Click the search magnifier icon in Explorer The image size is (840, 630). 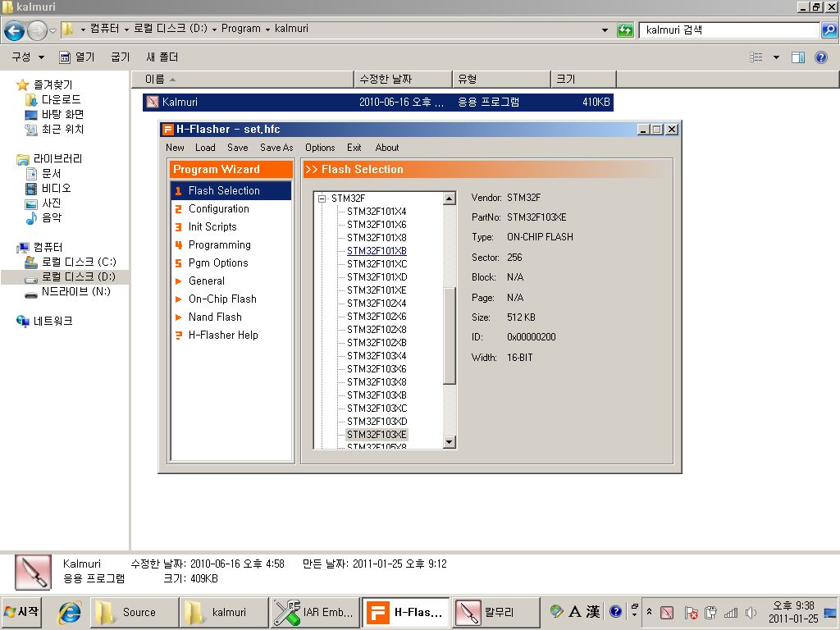(x=829, y=30)
